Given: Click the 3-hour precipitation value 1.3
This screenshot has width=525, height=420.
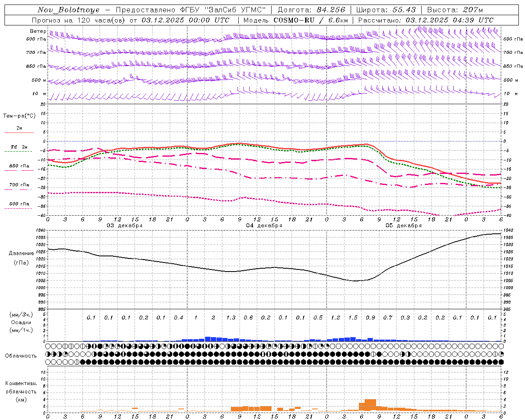Looking at the screenshot, I should point(231,317).
